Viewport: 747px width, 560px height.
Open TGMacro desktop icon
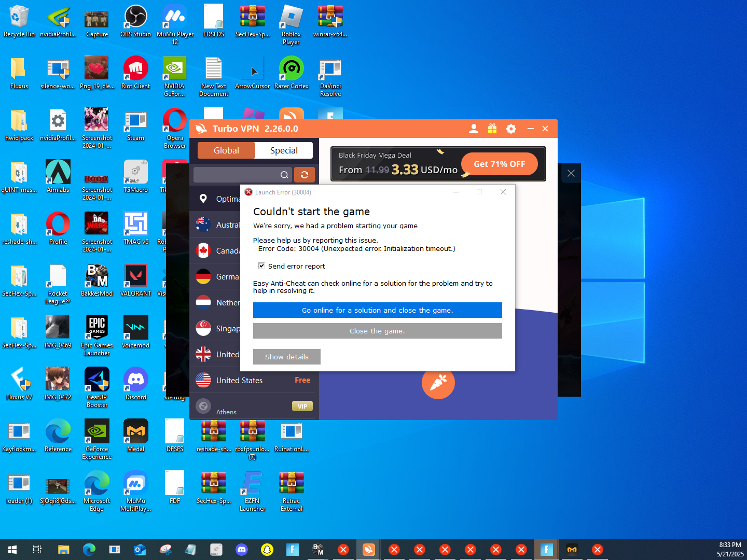[x=136, y=177]
